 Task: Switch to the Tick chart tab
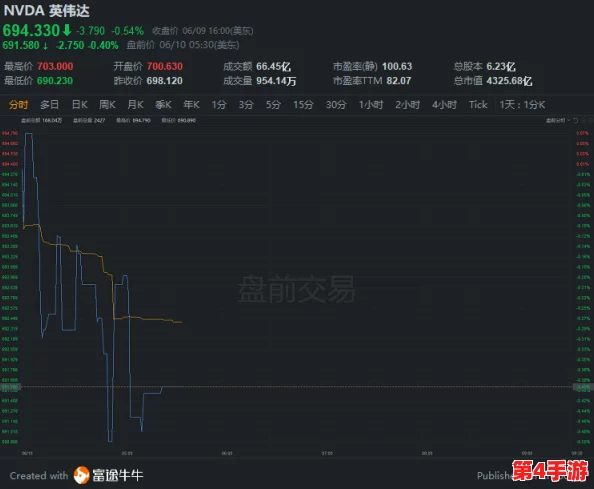tap(478, 105)
